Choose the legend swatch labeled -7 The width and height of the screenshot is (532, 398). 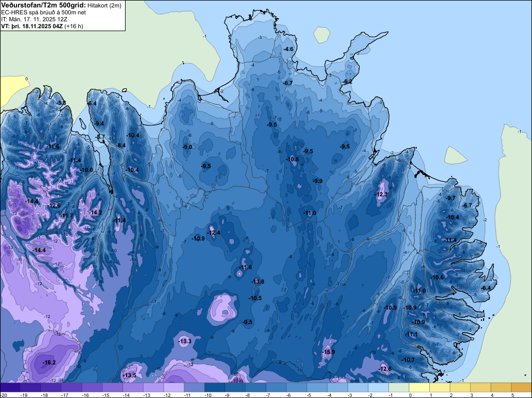coord(276,387)
